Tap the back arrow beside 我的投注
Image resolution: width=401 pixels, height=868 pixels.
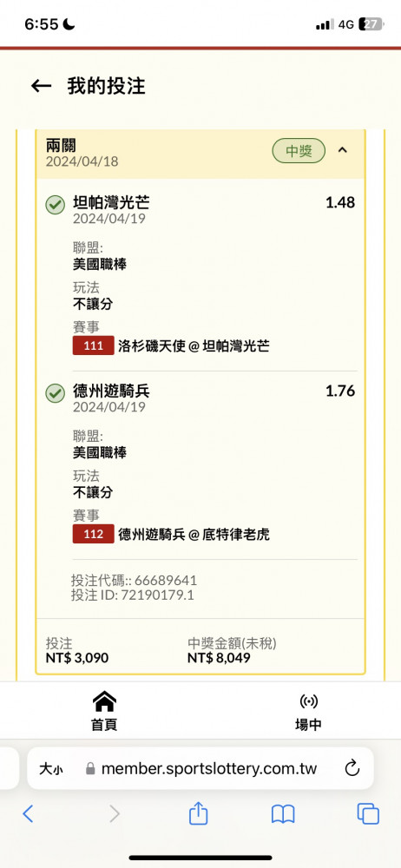pyautogui.click(x=41, y=86)
